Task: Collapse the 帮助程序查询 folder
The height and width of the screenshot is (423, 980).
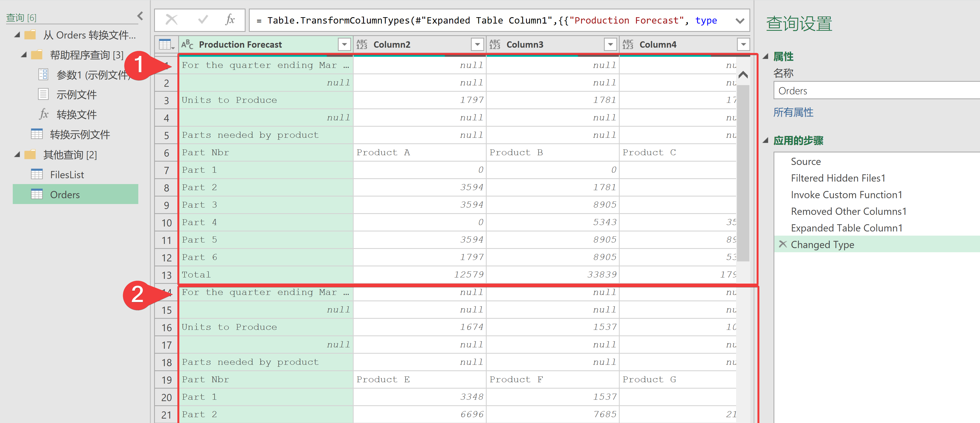Action: tap(24, 55)
